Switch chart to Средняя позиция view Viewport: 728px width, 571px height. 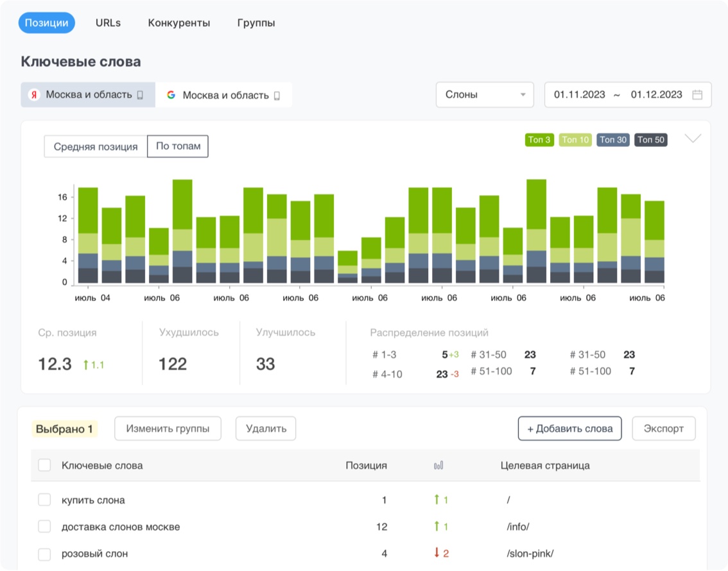tap(96, 146)
